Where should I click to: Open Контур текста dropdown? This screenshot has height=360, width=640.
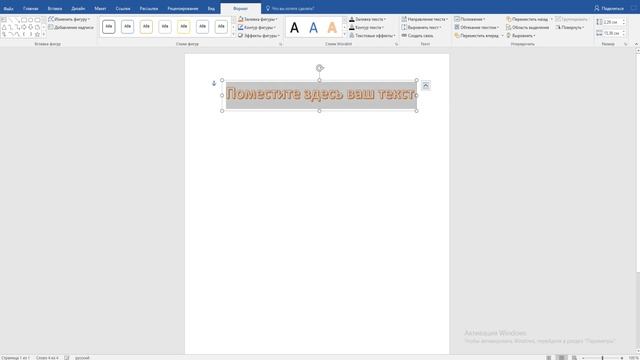click(367, 27)
